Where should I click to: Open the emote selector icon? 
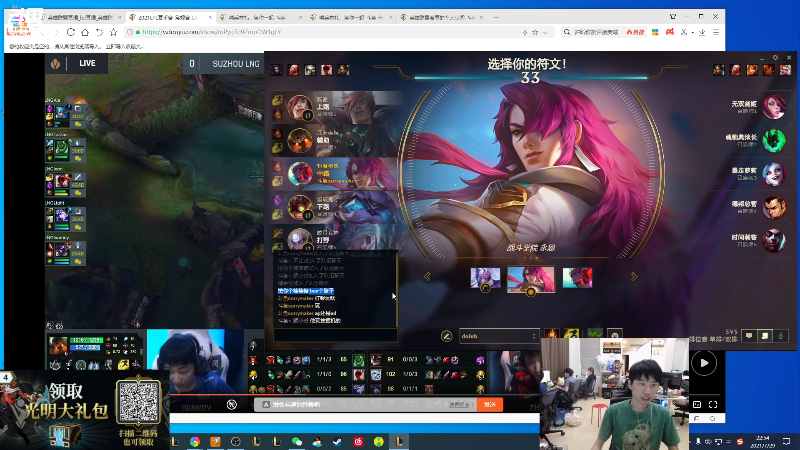pos(615,335)
